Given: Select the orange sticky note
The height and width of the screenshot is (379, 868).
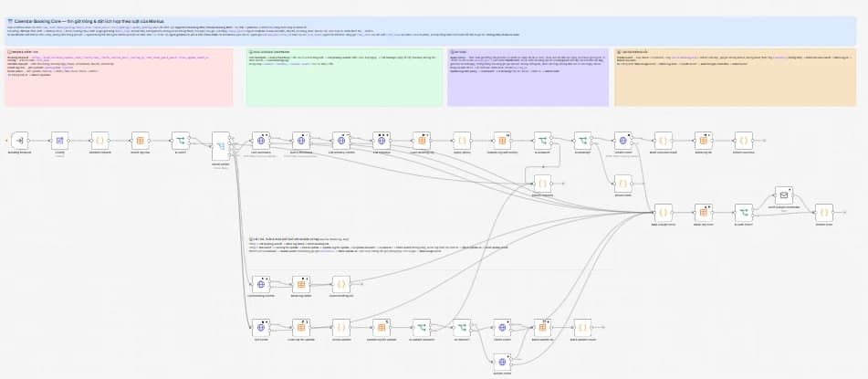Looking at the screenshot, I should 735,77.
